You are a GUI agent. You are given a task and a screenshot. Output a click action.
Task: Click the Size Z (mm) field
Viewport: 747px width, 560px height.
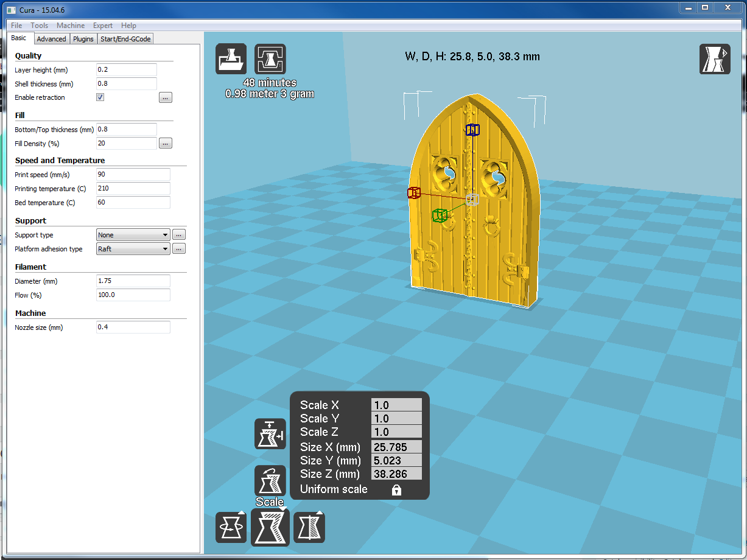tap(396, 474)
